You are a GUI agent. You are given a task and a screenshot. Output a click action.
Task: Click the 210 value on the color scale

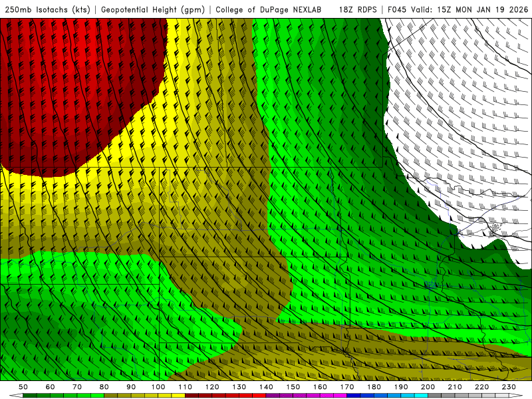pos(455,387)
